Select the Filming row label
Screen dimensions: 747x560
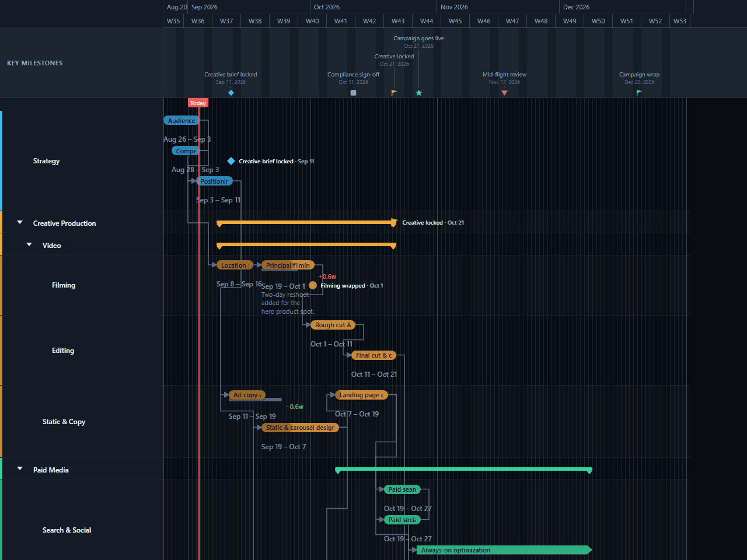tap(64, 285)
